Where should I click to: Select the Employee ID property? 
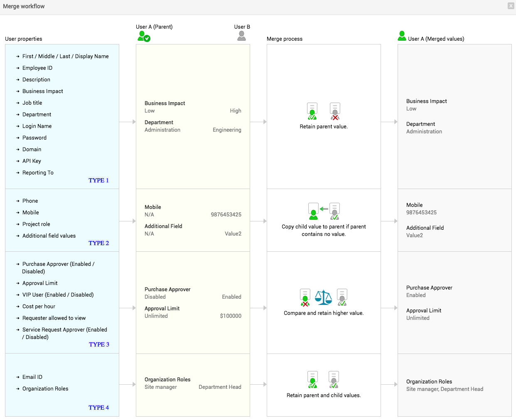coord(37,68)
